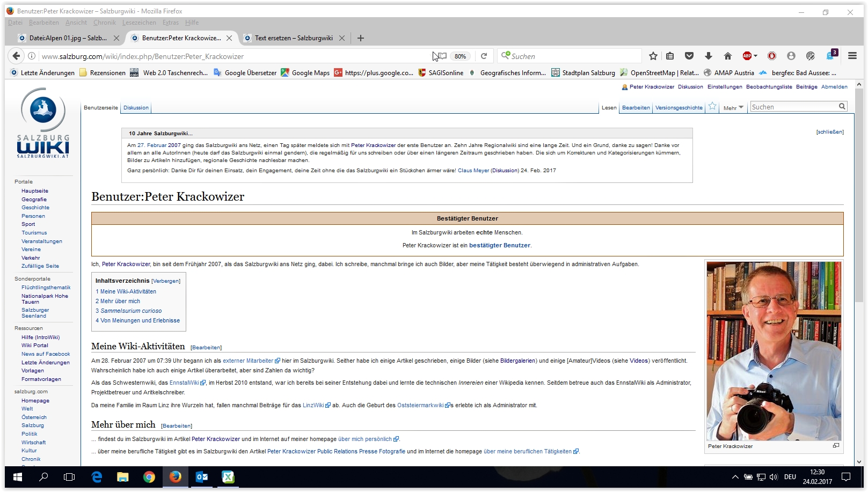868x492 pixels.
Task: Enlarge Peter Krackowizer photo via corner icon
Action: point(836,446)
